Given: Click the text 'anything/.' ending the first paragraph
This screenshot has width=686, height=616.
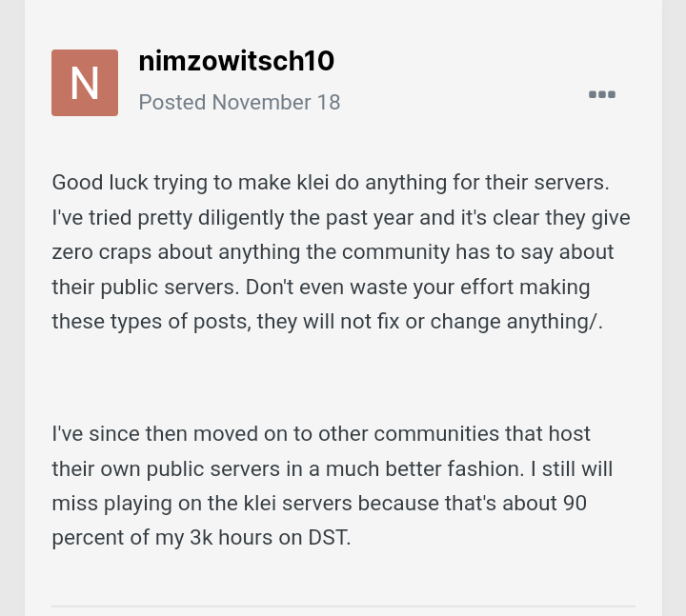Looking at the screenshot, I should click(555, 322).
